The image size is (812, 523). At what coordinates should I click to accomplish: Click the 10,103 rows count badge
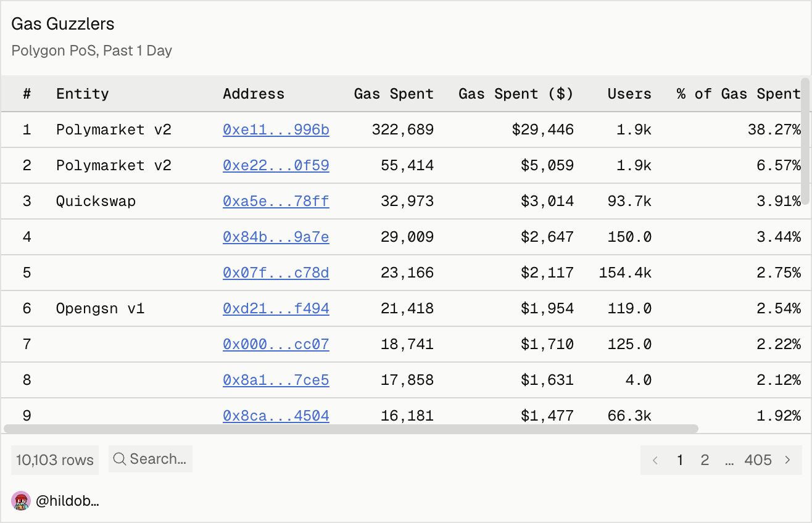click(x=55, y=460)
